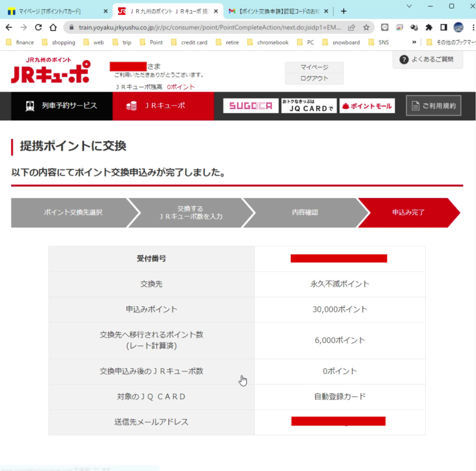Click the JR Kyupo logo
Viewport: 476px width, 471px height.
pyautogui.click(x=51, y=71)
